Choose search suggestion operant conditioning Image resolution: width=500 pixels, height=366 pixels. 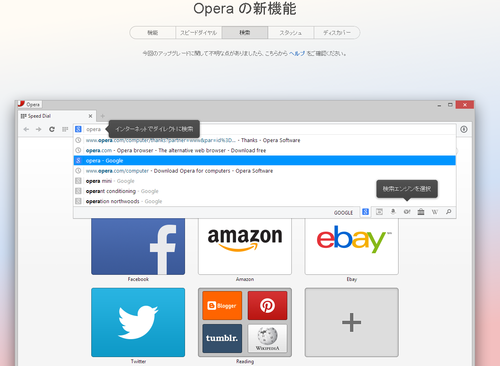(x=265, y=191)
